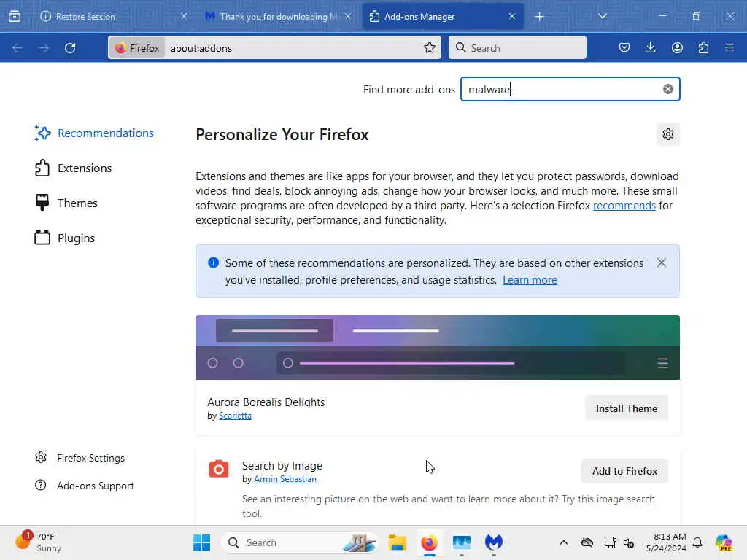Close the Thank you for downloading tab
Viewport: 747px width, 560px height.
[348, 16]
